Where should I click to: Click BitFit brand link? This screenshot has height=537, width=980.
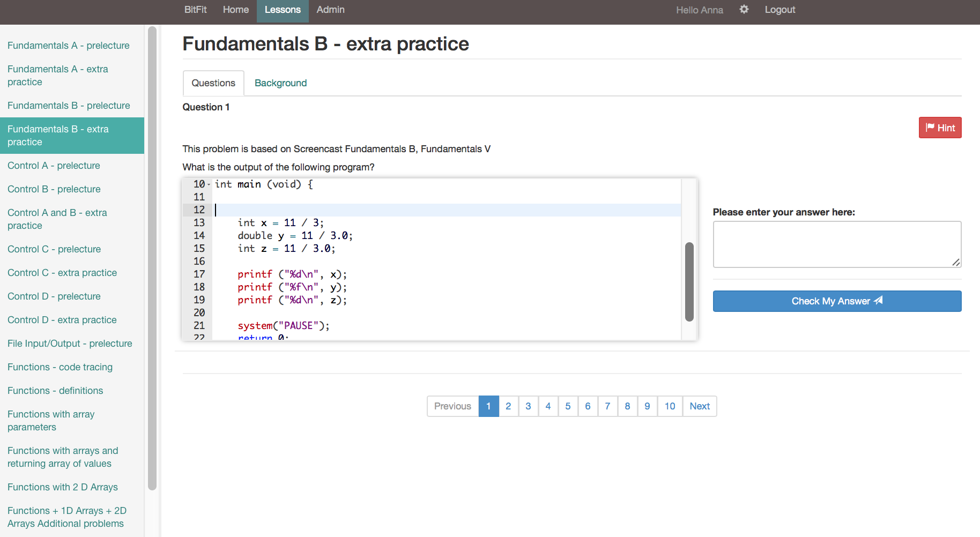(195, 10)
